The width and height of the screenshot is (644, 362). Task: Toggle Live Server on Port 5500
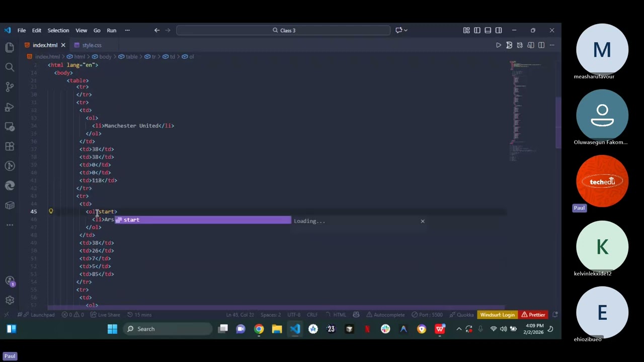pos(427,315)
